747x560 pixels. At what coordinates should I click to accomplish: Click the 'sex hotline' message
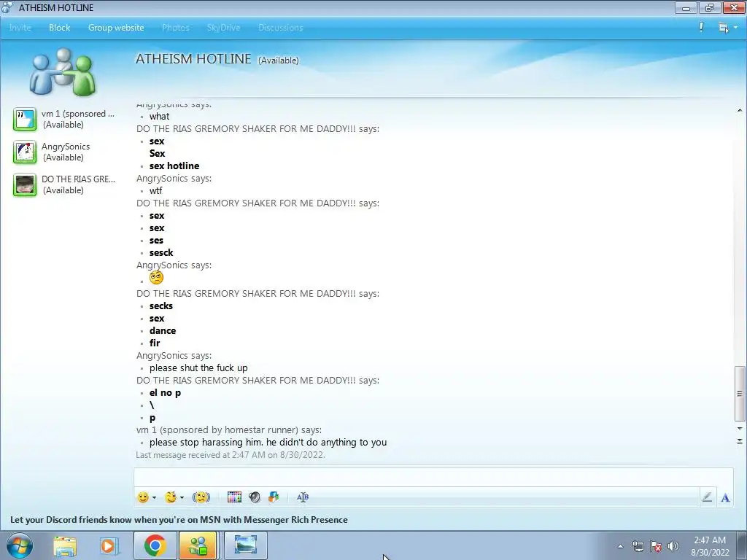coord(174,166)
